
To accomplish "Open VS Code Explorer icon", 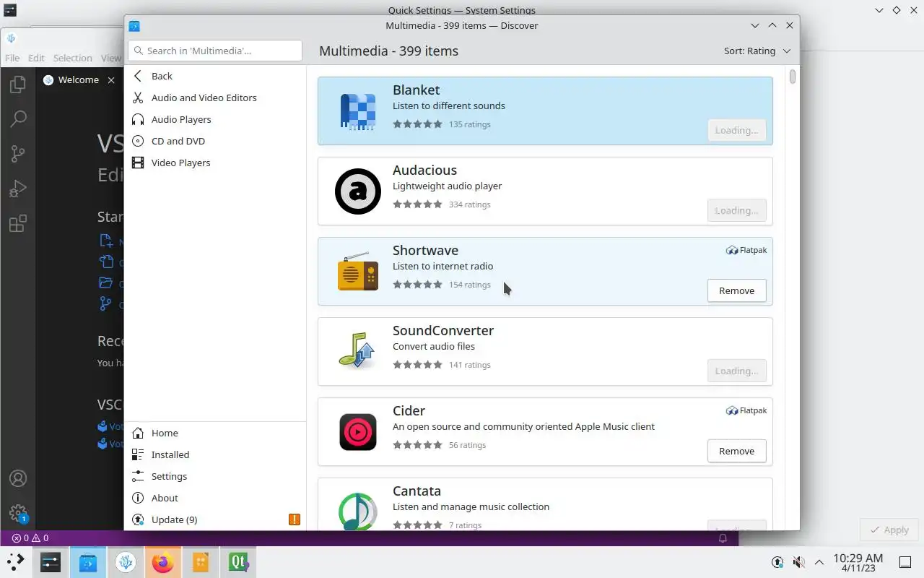I will point(18,85).
